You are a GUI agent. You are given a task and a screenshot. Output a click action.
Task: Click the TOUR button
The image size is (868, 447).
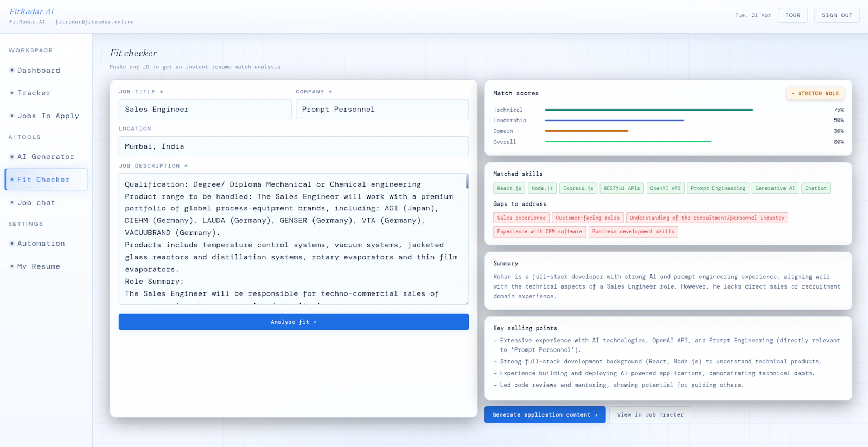point(793,15)
